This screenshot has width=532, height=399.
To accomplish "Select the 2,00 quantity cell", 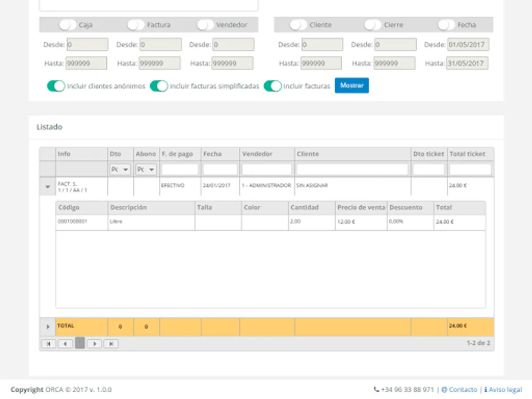I will pos(312,222).
